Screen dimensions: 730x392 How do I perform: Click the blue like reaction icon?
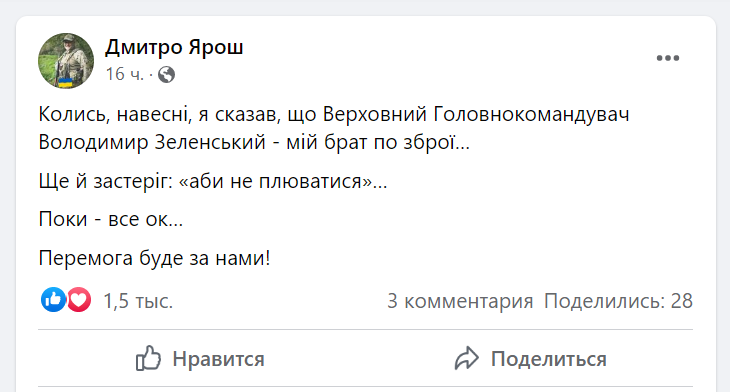(x=54, y=300)
